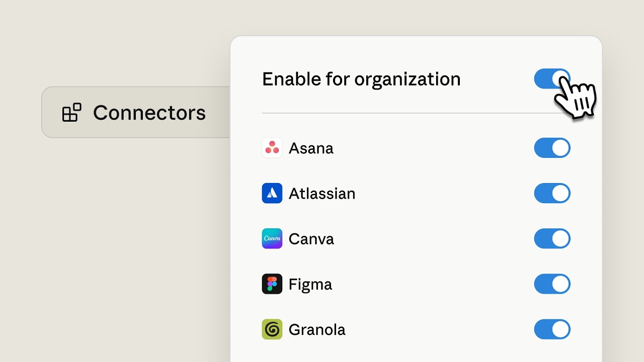Viewport: 644px width, 362px height.
Task: Click the Granola spiral icon
Action: click(272, 329)
